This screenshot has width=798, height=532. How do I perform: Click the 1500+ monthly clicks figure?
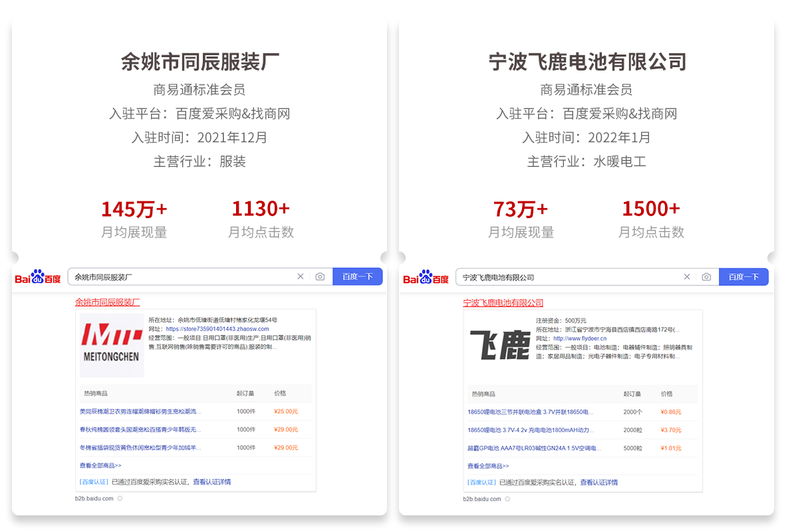pos(651,209)
